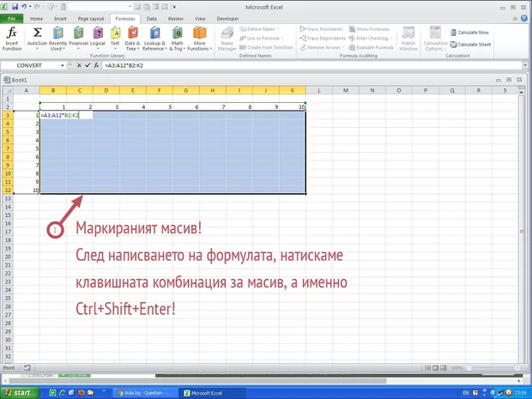Open the File tab
The image size is (532, 399).
pyautogui.click(x=11, y=19)
